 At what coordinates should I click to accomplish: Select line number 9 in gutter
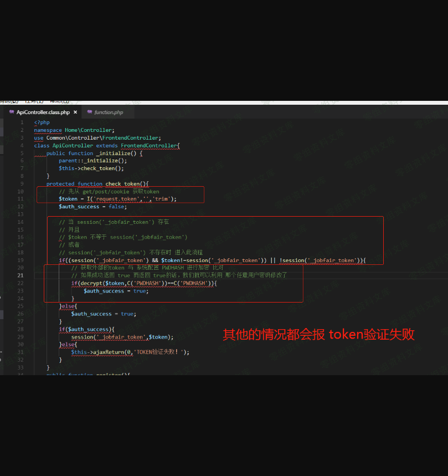pyautogui.click(x=22, y=183)
